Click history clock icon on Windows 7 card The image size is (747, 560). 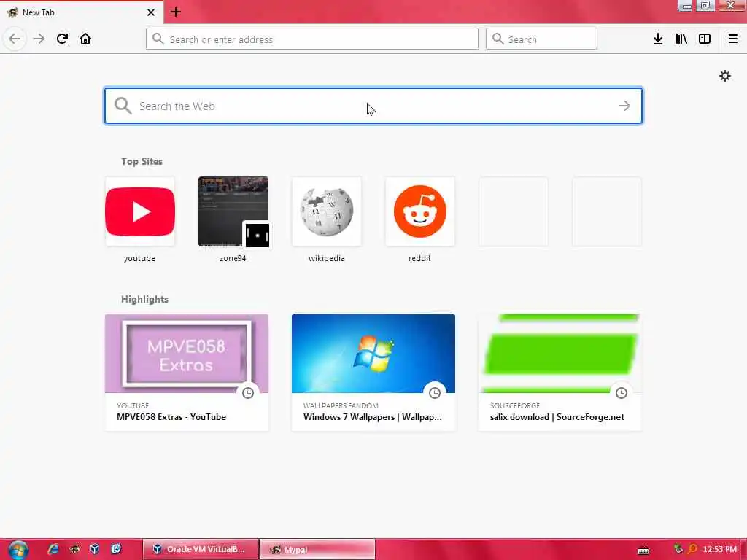[435, 393]
